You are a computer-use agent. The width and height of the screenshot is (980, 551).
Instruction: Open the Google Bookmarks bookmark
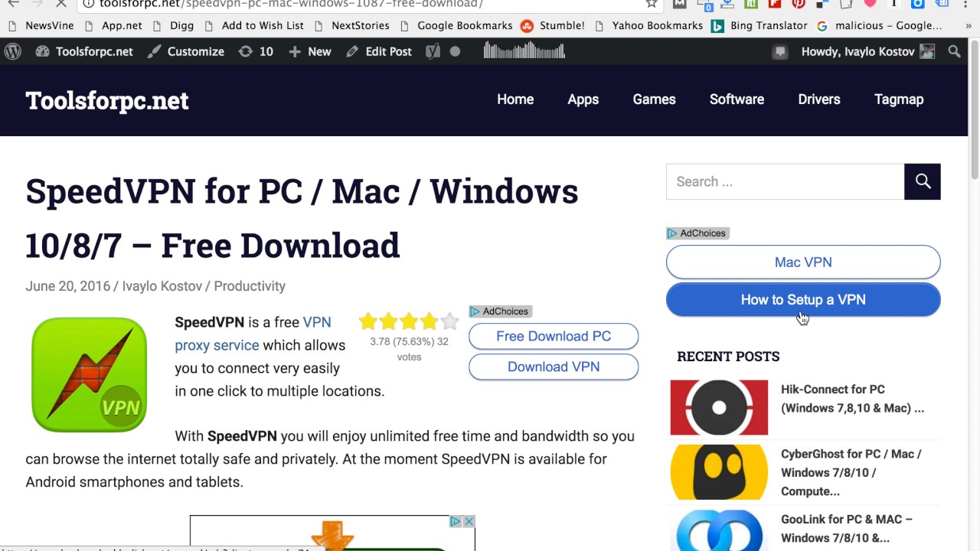456,25
